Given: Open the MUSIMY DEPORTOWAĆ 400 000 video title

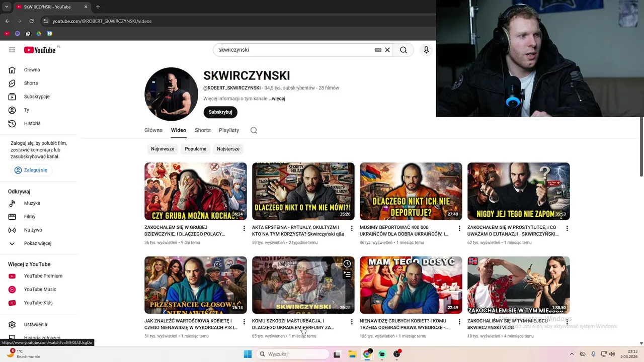Looking at the screenshot, I should click(404, 231).
